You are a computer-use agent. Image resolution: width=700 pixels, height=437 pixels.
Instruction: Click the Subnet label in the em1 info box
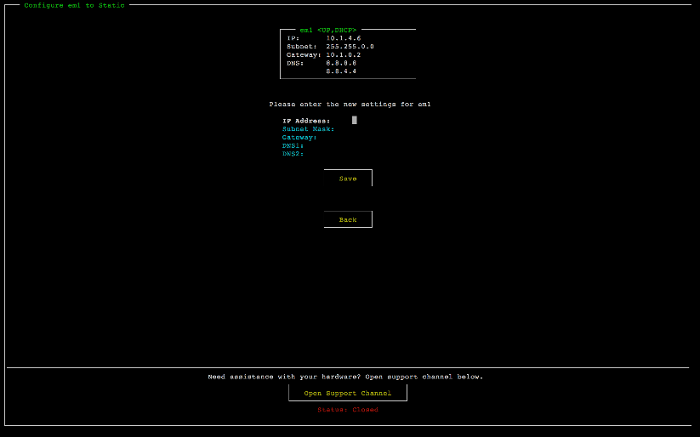tap(302, 46)
